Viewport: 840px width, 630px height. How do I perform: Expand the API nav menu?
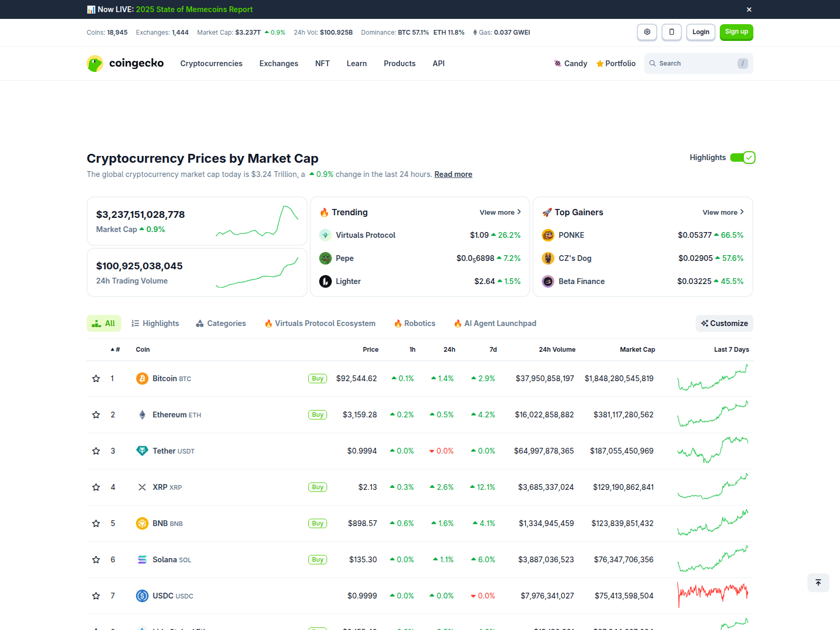(438, 64)
